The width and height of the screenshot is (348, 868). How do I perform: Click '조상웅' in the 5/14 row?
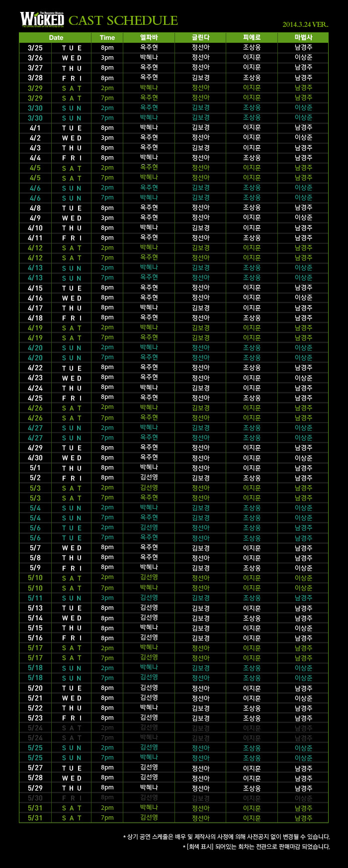252,618
